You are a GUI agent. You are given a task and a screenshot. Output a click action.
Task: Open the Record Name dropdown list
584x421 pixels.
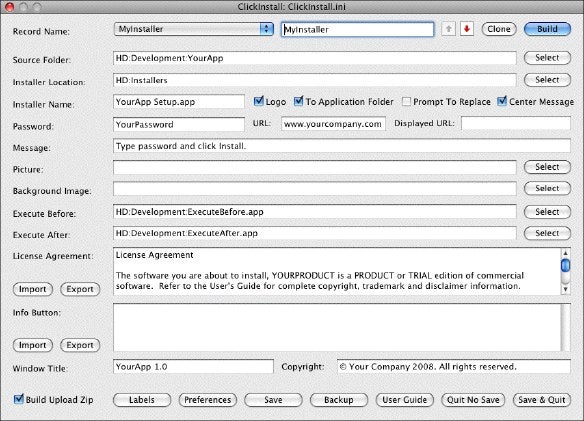click(x=194, y=29)
